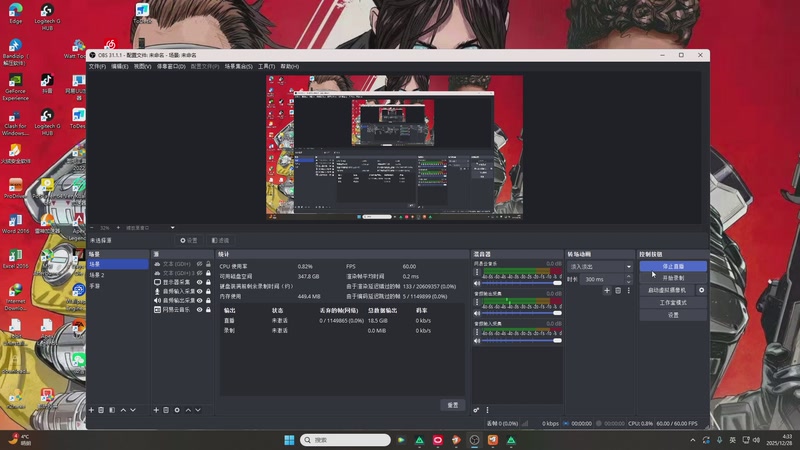The image size is (800, 450).
Task: Hide the 网易云音乐 source via eye icon
Action: [x=199, y=310]
